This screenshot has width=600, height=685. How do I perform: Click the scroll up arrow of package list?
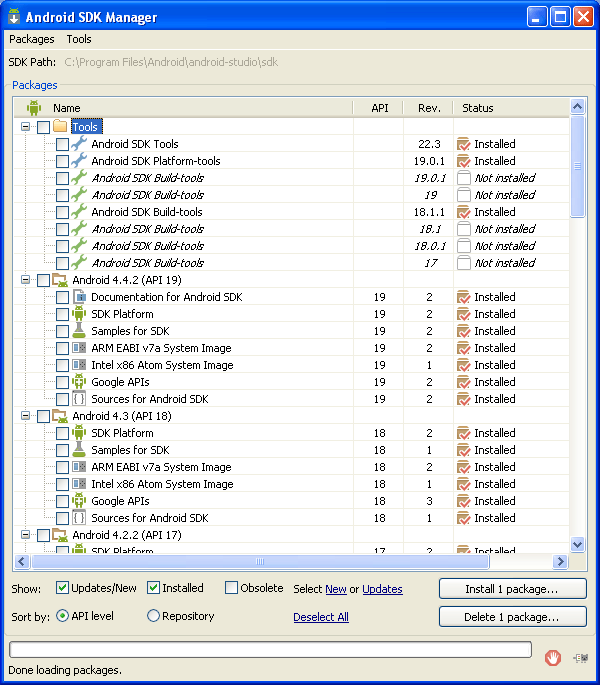pyautogui.click(x=577, y=106)
